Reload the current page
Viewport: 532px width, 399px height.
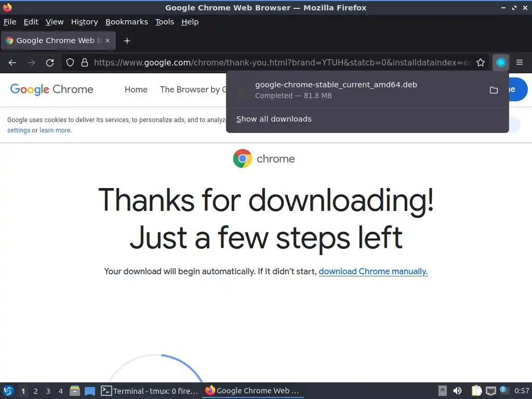click(50, 62)
